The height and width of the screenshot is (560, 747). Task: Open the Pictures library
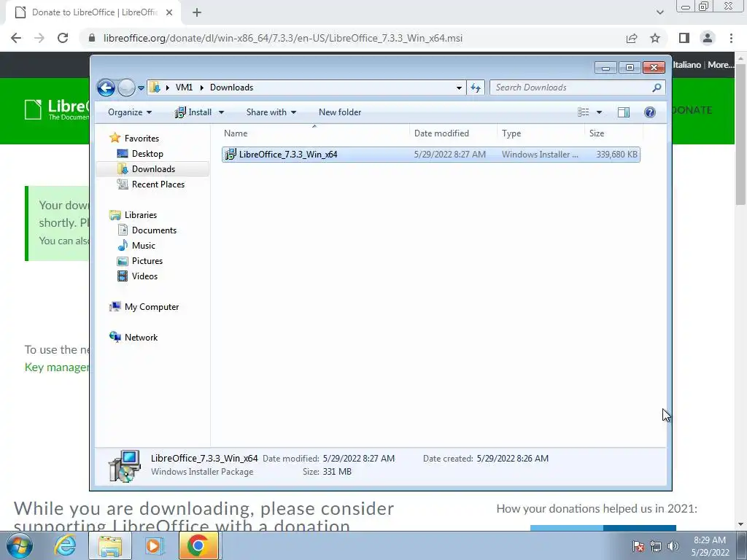coord(140,260)
